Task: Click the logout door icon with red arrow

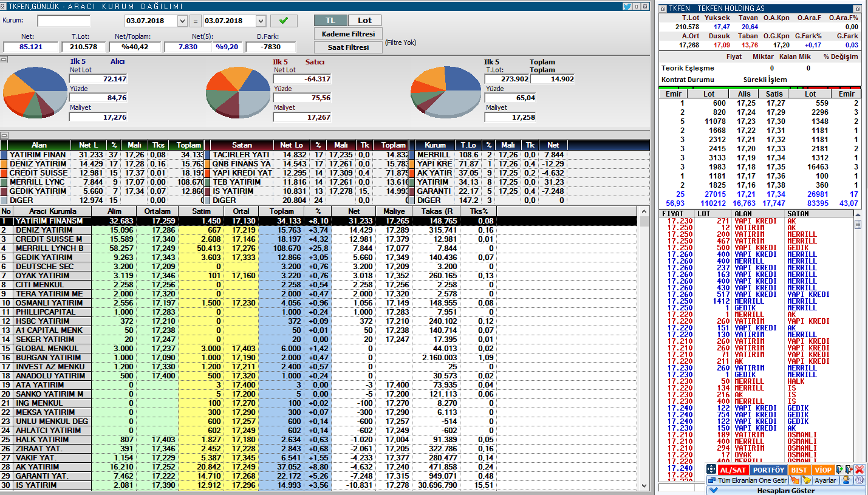Action: [849, 469]
